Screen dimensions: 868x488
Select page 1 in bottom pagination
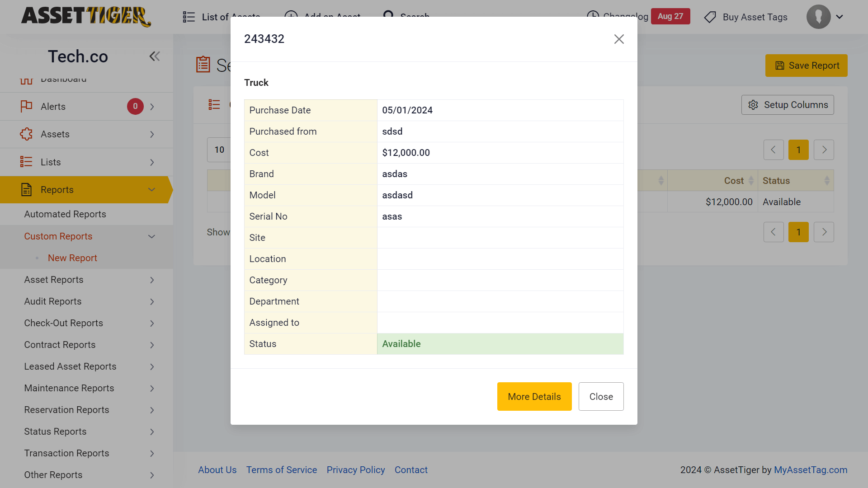798,232
